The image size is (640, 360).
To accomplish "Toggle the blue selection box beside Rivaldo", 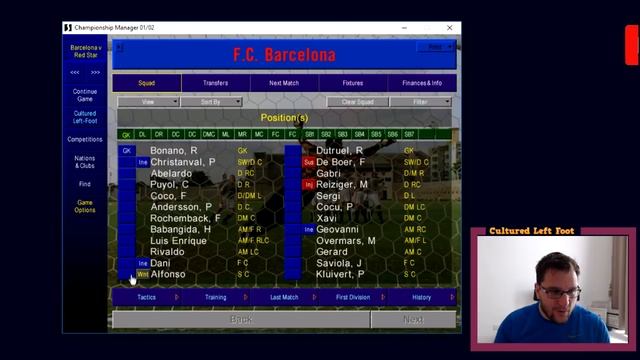I will pos(127,252).
